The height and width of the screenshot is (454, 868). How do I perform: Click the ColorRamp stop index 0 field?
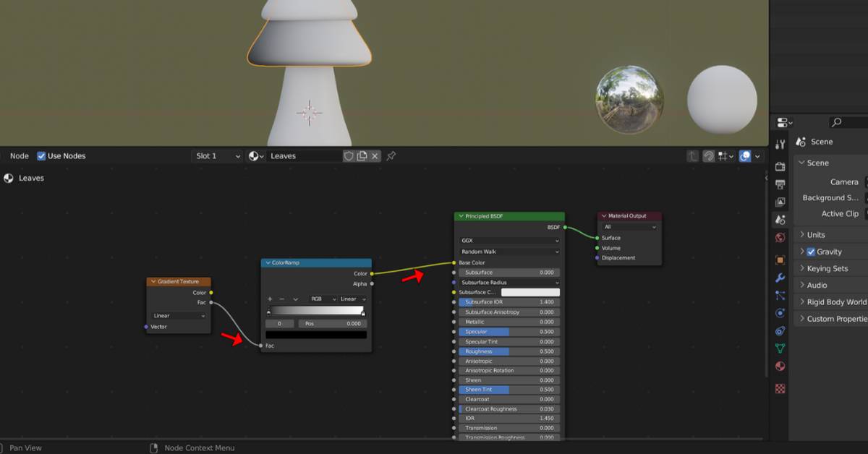point(279,324)
